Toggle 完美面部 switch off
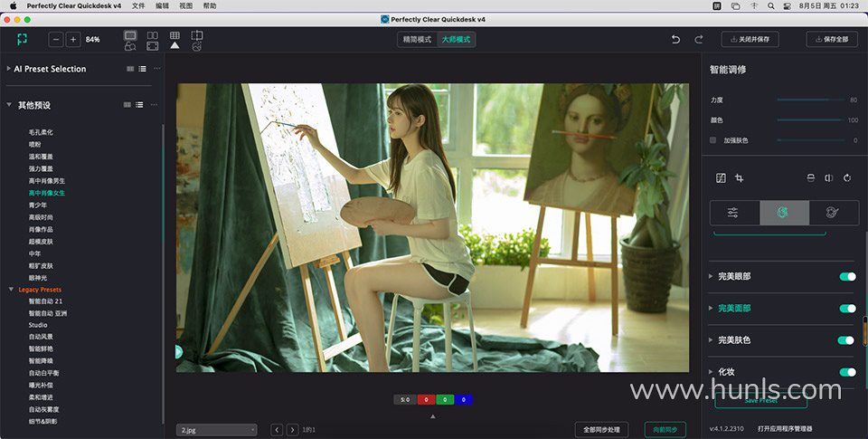This screenshot has height=439, width=868. click(x=847, y=308)
